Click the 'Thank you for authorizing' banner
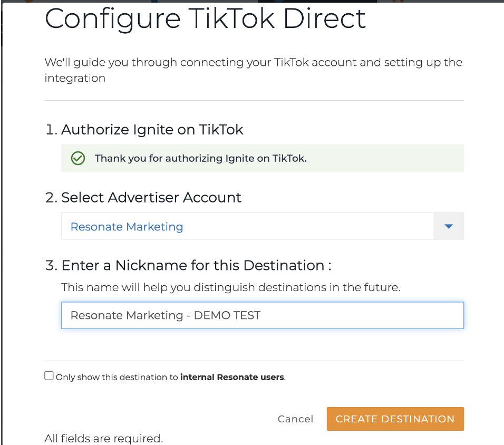The width and height of the screenshot is (504, 445). click(263, 158)
